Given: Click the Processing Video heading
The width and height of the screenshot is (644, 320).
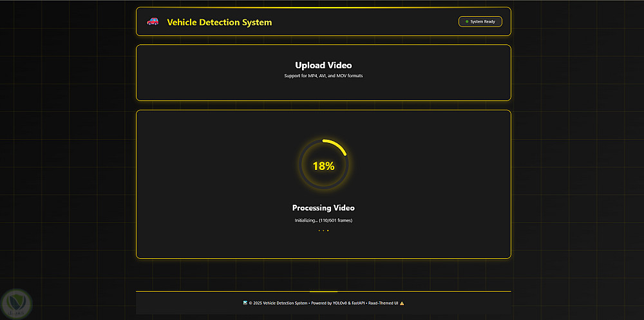Looking at the screenshot, I should [x=323, y=208].
